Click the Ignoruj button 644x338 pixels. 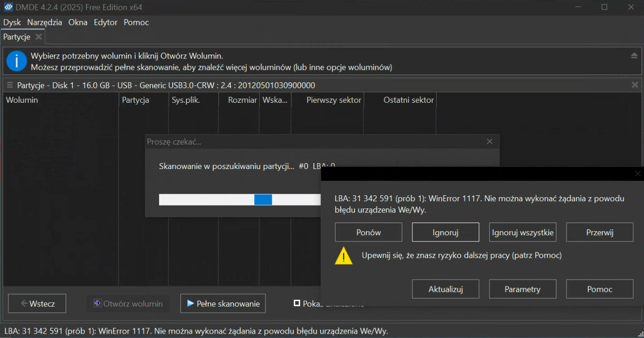[446, 232]
